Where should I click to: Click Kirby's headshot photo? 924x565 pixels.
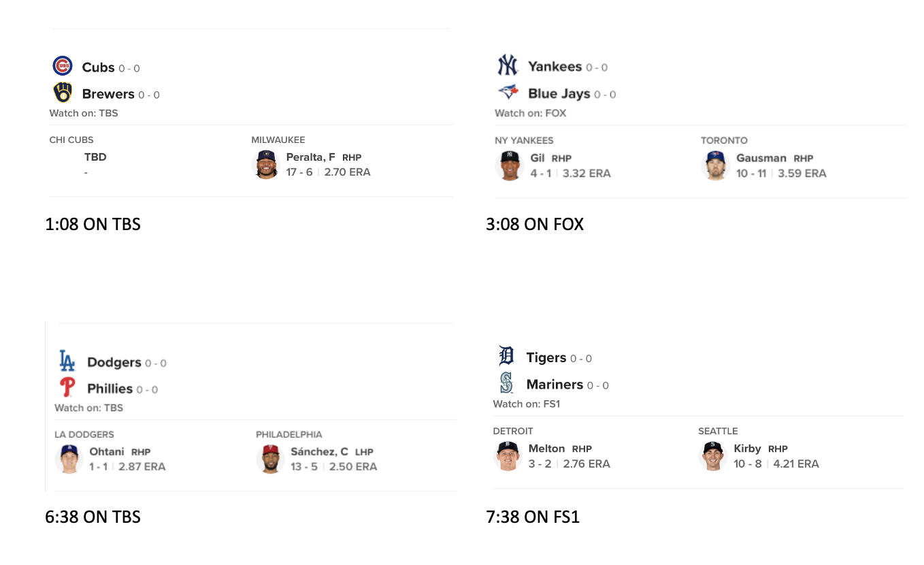click(712, 455)
